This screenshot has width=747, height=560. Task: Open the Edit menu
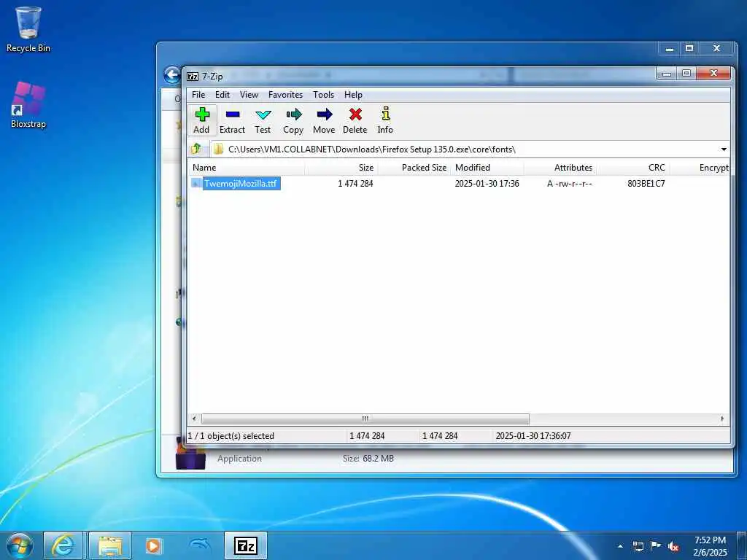[x=222, y=94]
